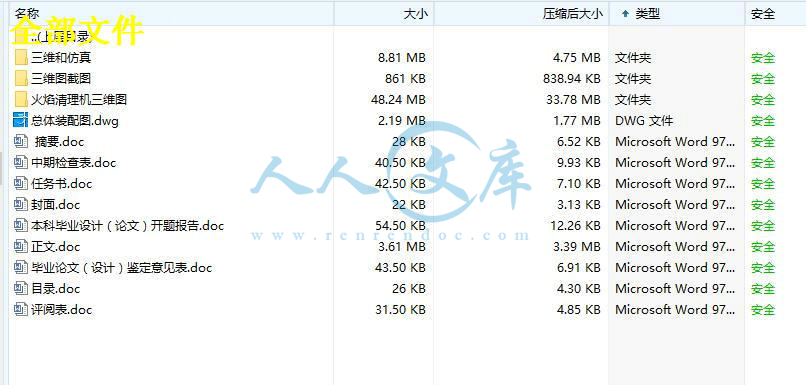This screenshot has width=806, height=385.
Task: Select the 火焰清理机三维图 folder name
Action: (x=79, y=99)
